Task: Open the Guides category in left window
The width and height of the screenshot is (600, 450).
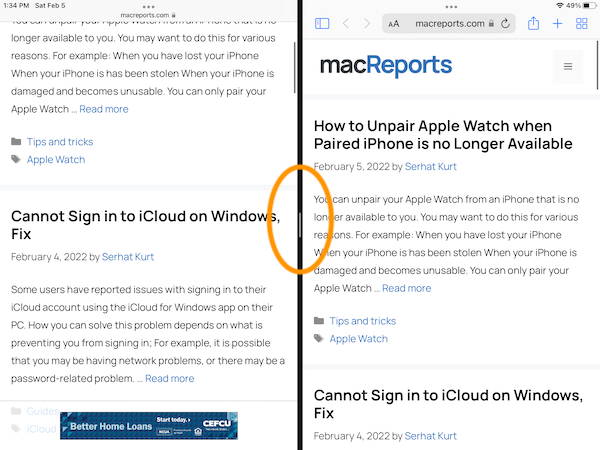Action: (x=43, y=411)
